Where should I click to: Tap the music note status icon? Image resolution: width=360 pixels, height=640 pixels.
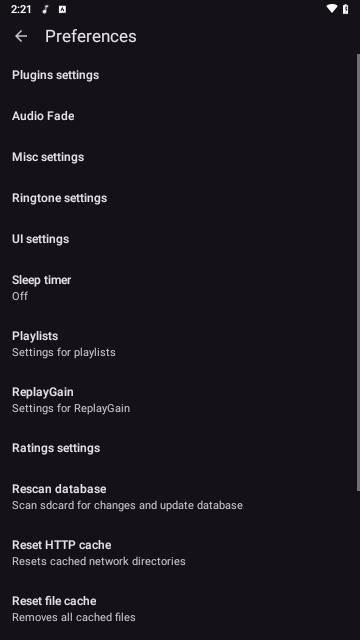(45, 9)
